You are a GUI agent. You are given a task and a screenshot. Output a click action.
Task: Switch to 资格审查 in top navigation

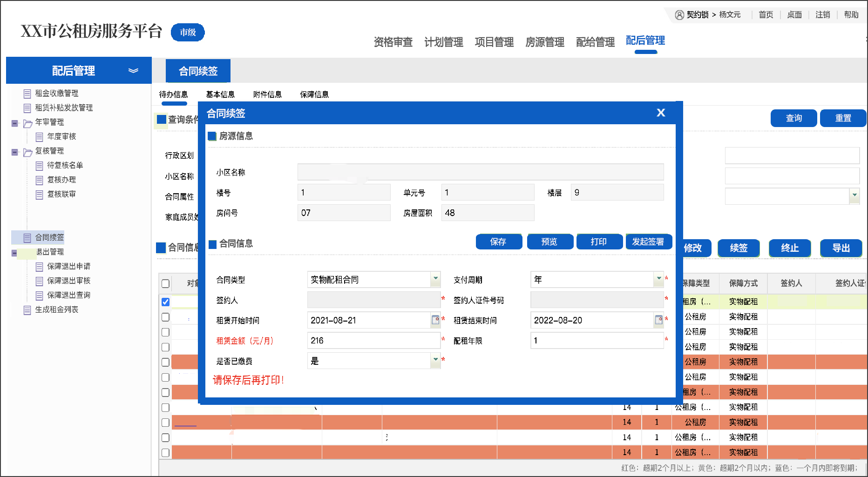(393, 42)
